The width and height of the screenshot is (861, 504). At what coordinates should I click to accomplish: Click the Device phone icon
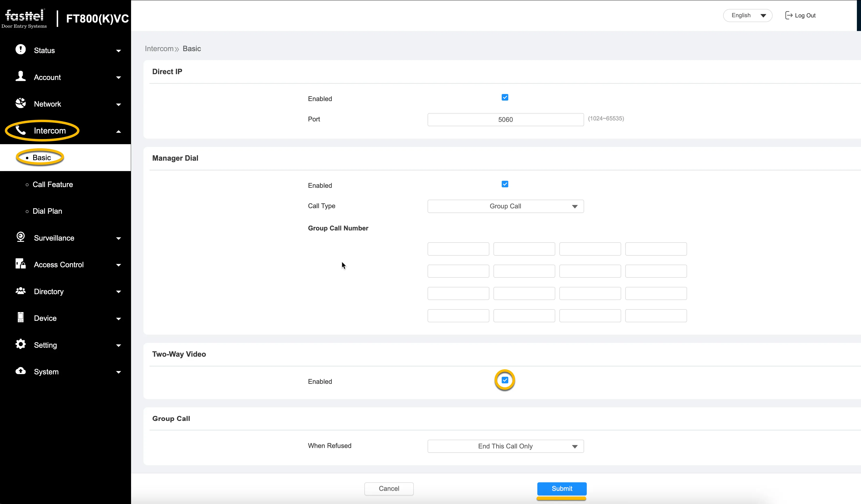click(21, 317)
